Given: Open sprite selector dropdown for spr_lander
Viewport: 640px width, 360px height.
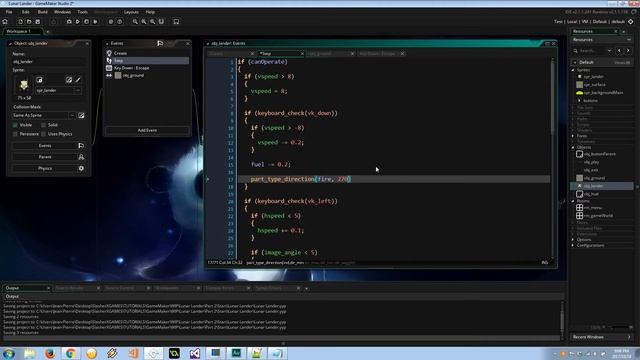Looking at the screenshot, I should [x=78, y=91].
